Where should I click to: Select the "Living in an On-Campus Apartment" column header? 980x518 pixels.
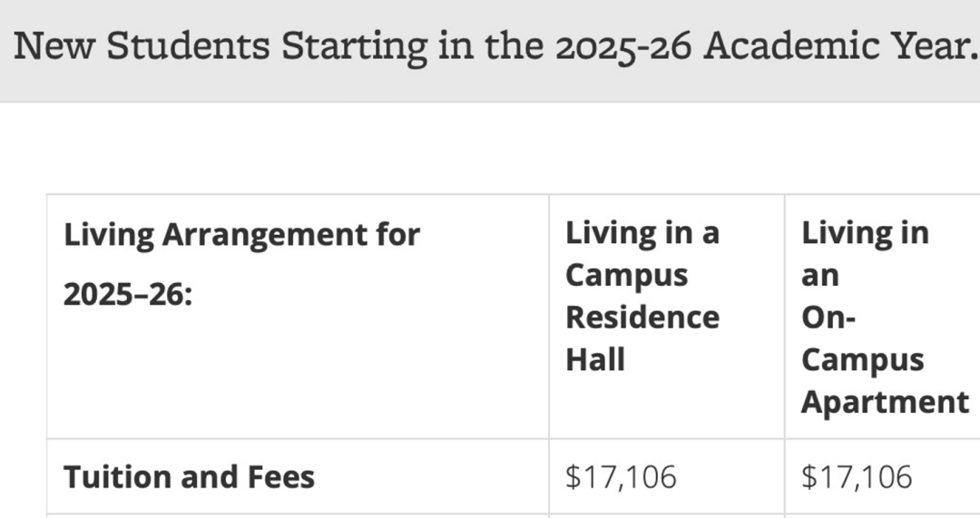[x=883, y=317]
